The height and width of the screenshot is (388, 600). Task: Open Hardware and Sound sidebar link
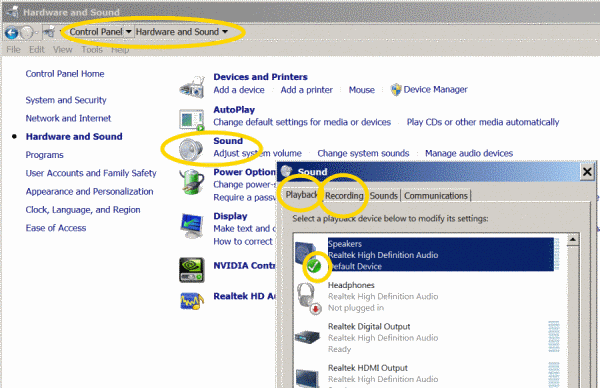(74, 137)
